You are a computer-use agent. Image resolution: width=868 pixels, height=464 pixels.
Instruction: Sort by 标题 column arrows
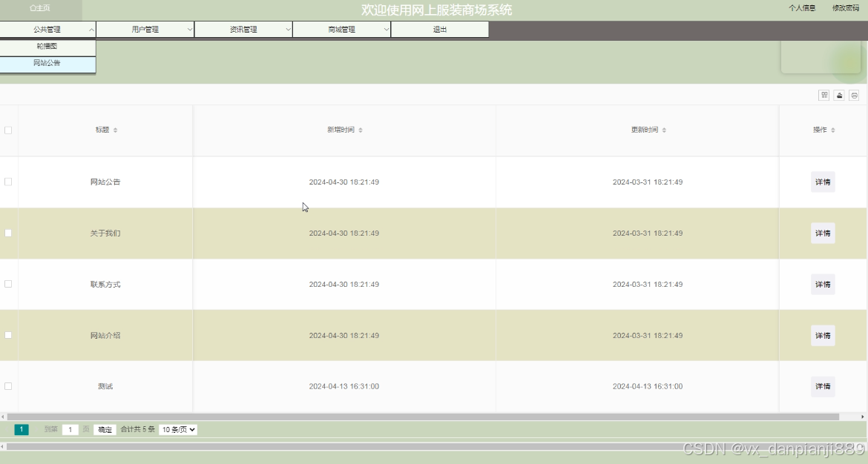(115, 130)
